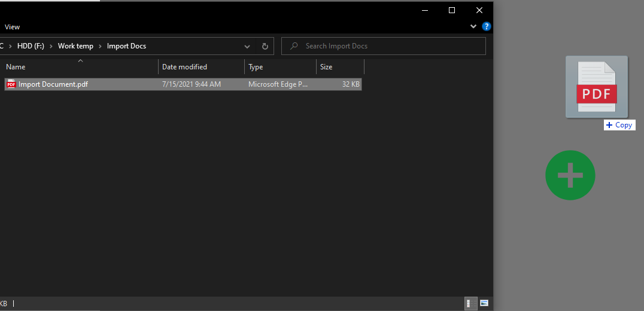Expand the chevron after HDD (F:)
The image size is (644, 311).
pos(51,47)
